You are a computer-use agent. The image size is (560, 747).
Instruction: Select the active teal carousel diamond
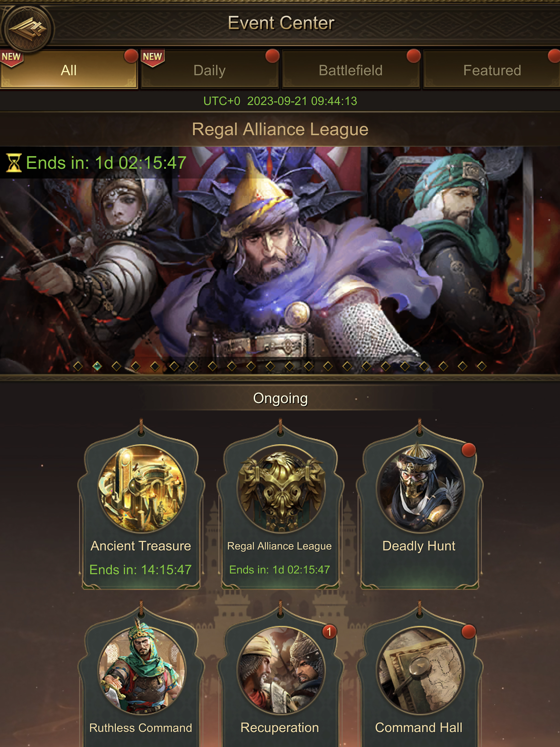point(97,366)
